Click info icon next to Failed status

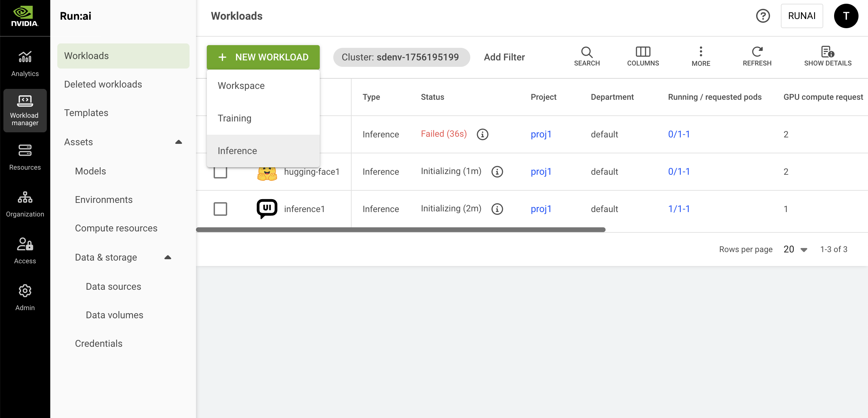tap(482, 134)
